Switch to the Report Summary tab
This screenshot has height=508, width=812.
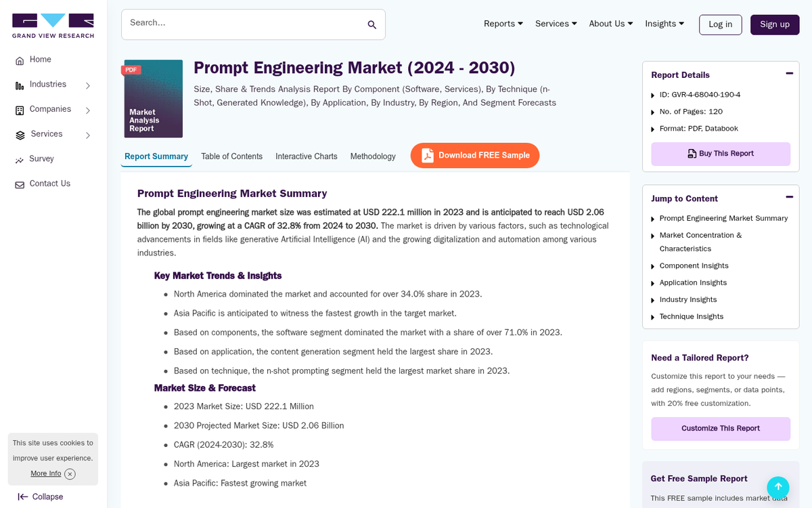156,156
